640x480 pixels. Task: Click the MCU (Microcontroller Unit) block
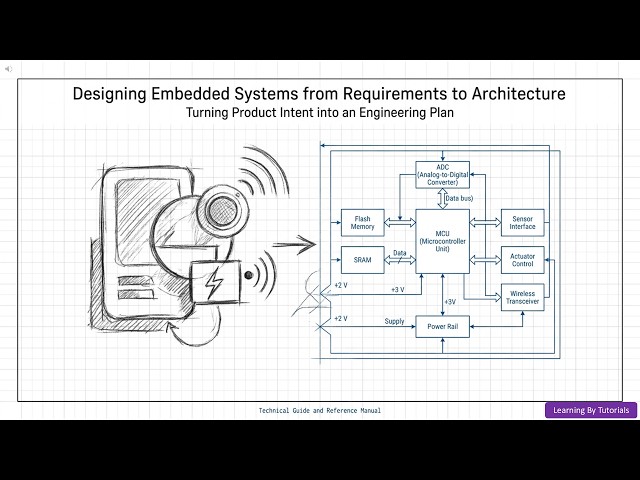coord(442,241)
